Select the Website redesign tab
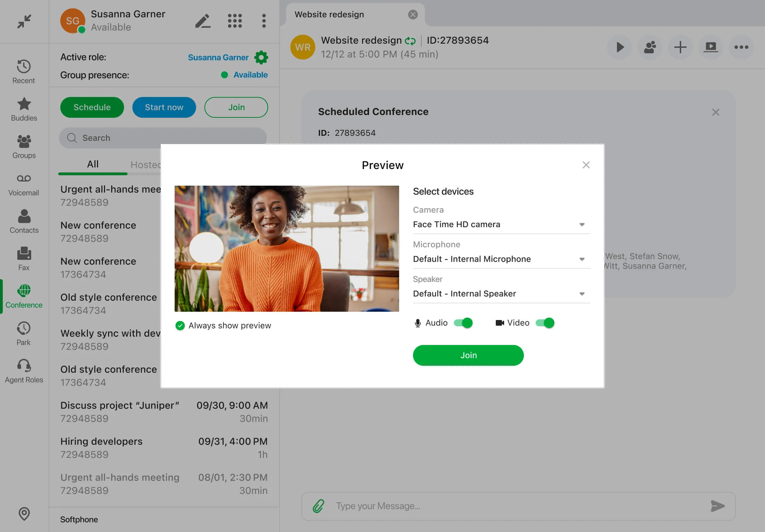Screen dimensions: 765x532 (x=329, y=15)
